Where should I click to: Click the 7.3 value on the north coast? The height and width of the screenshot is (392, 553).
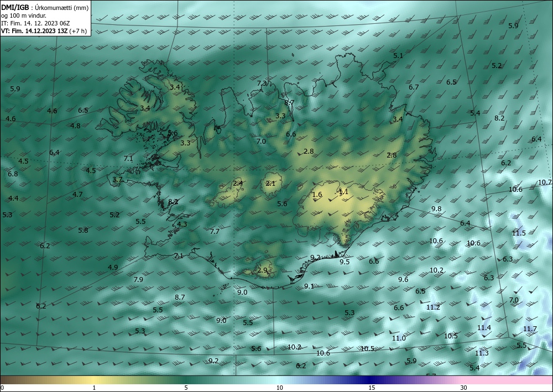(262, 83)
